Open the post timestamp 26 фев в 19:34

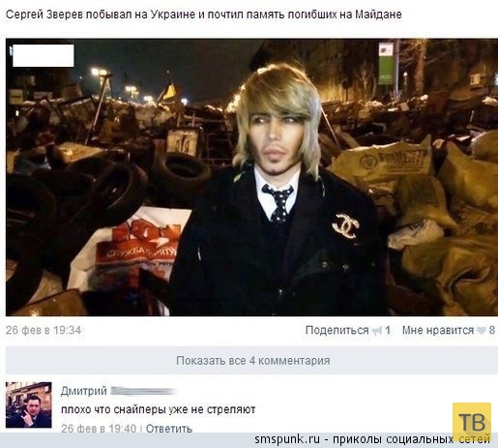[44, 330]
